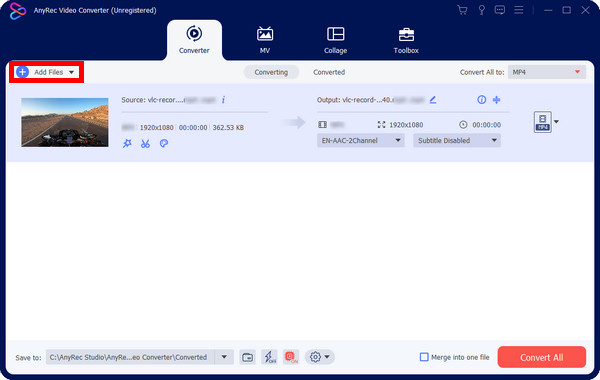
Task: Open the Edit magic wand effect tool
Action: pyautogui.click(x=127, y=144)
